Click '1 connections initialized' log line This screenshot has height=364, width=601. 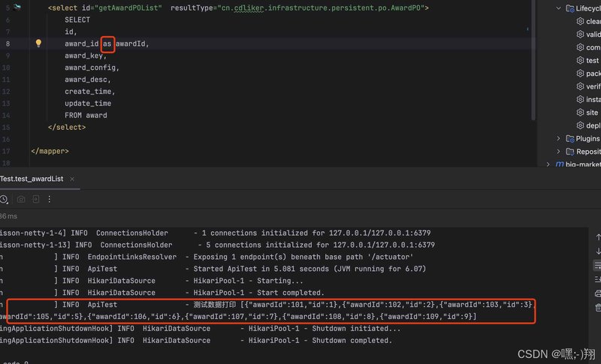click(x=316, y=233)
